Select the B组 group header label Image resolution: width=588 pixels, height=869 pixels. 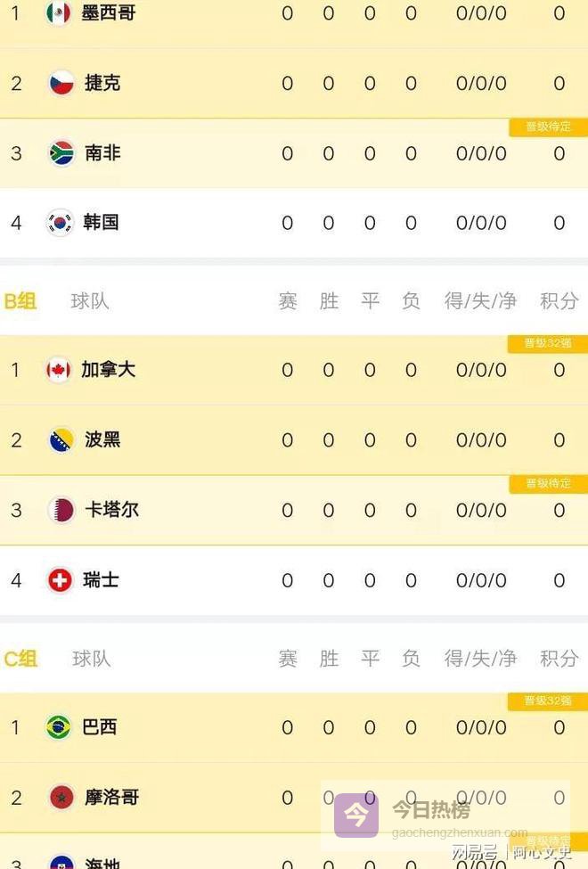[20, 301]
